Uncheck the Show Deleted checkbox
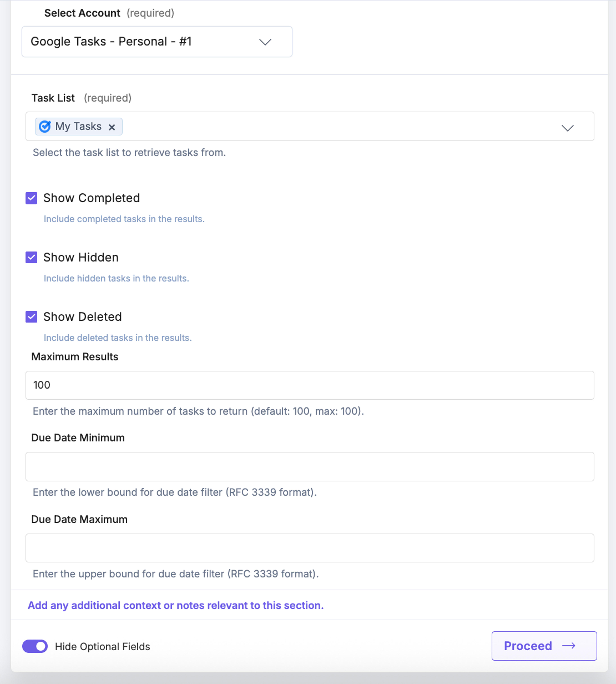The image size is (616, 684). pos(31,317)
